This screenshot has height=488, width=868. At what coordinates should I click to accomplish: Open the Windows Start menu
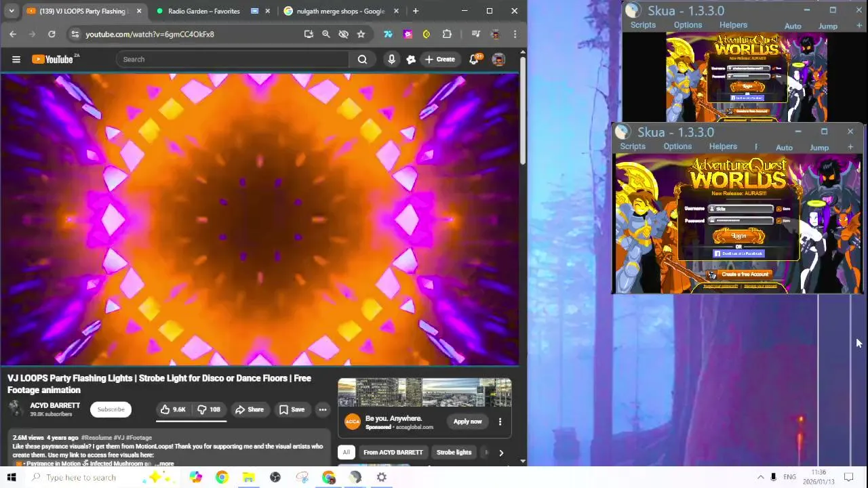[x=12, y=477]
